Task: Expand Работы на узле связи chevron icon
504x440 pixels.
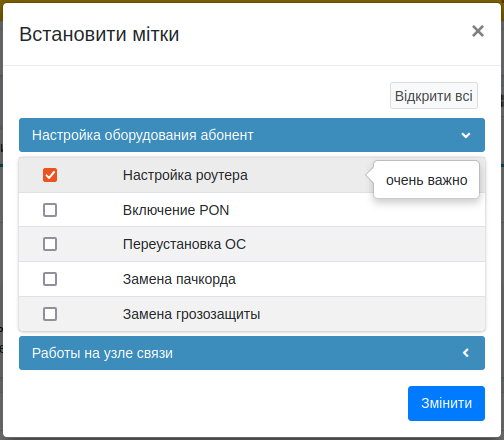Action: click(x=466, y=353)
